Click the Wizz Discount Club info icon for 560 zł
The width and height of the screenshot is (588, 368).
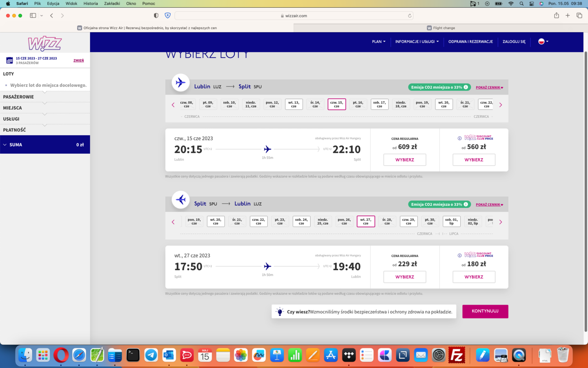click(459, 138)
